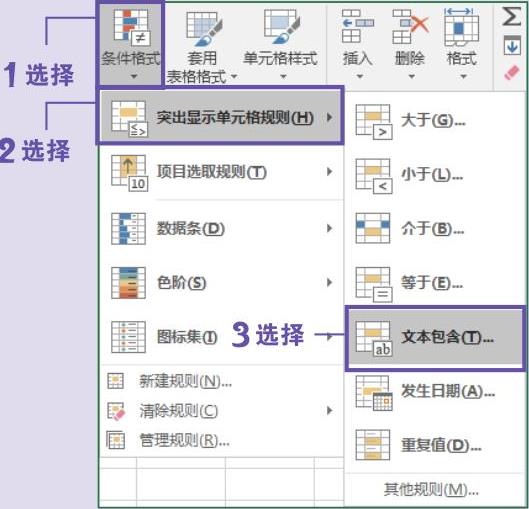Select 突出显示单元格规则(H) menu item

point(220,116)
